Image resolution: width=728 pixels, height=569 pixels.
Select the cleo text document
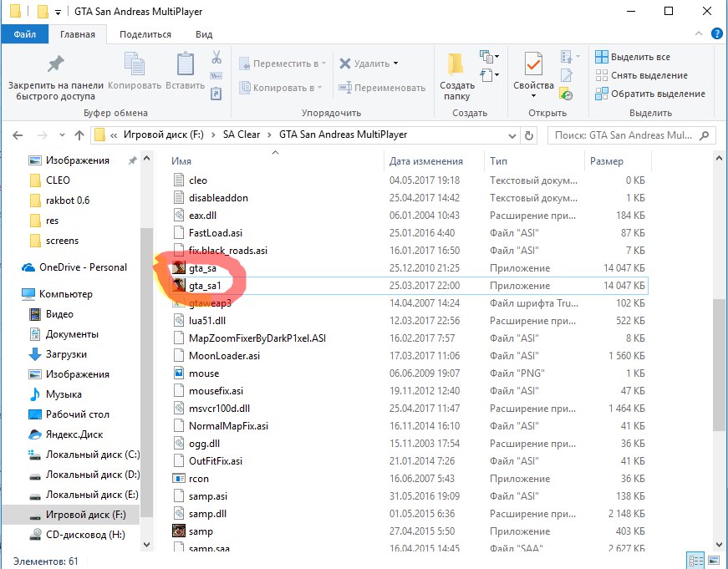click(409, 180)
